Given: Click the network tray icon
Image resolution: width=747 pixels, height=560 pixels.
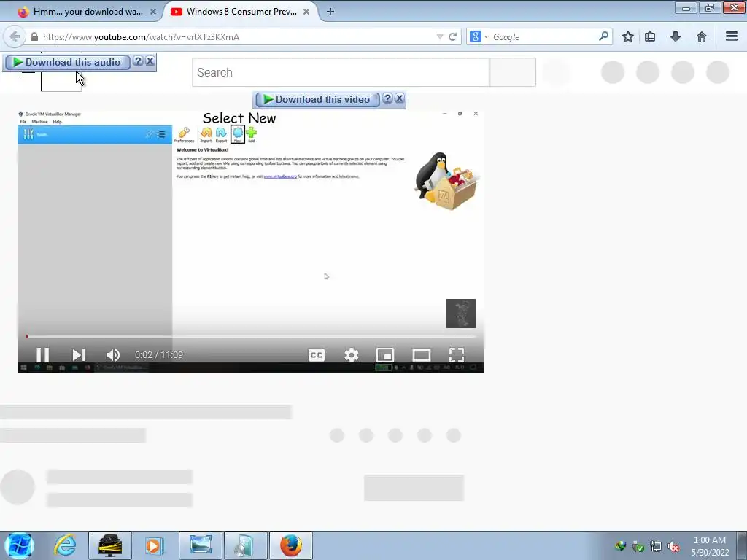Looking at the screenshot, I should [656, 546].
